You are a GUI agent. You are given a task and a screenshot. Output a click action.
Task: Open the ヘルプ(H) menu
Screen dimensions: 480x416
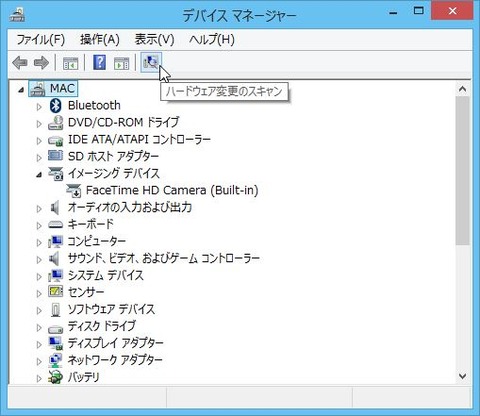(212, 40)
